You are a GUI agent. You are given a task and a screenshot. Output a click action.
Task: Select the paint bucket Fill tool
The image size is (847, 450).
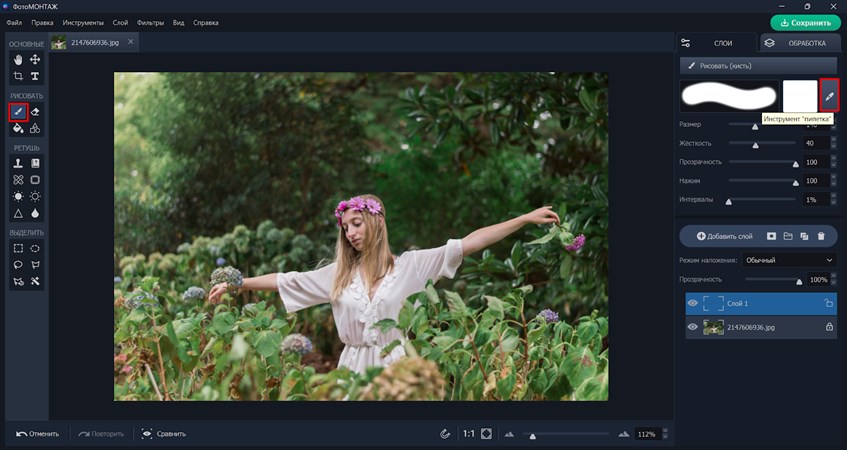click(18, 128)
